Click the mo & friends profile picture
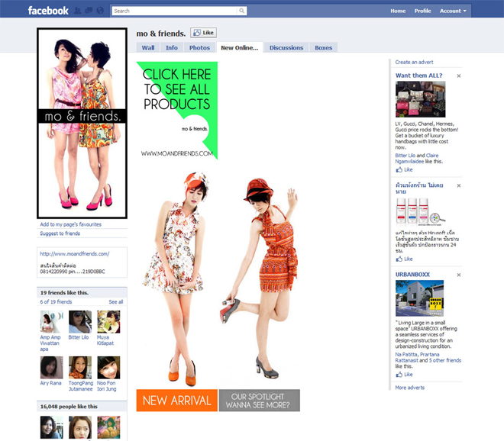504x441 pixels. click(x=82, y=123)
